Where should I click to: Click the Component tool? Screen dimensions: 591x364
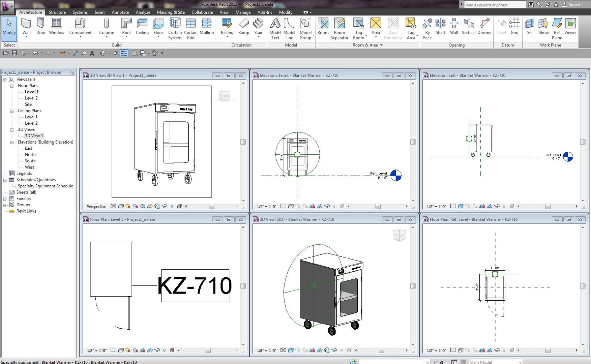point(80,27)
